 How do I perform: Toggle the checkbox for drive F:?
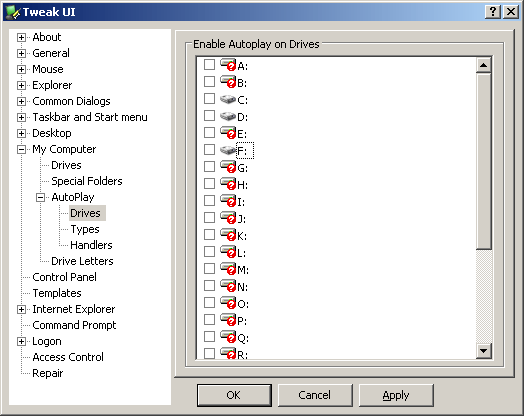209,150
